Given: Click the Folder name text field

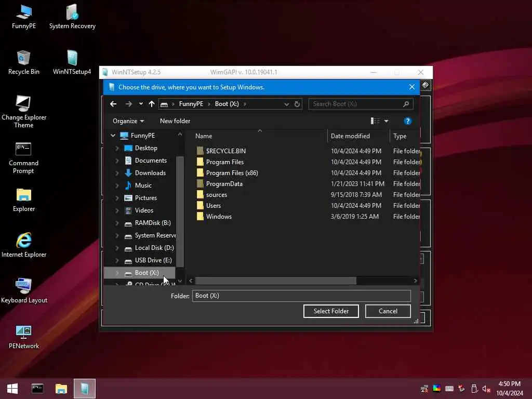Looking at the screenshot, I should click(x=301, y=296).
